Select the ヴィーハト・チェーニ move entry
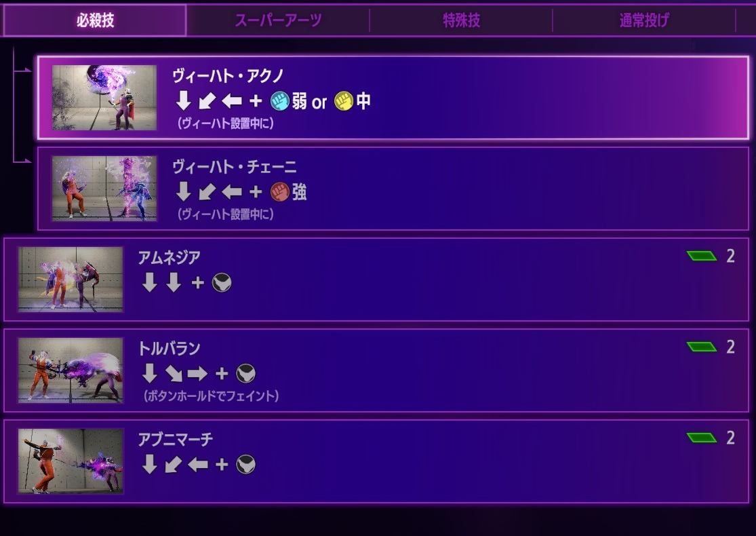Viewport: 756px width, 536px height. pos(393,189)
